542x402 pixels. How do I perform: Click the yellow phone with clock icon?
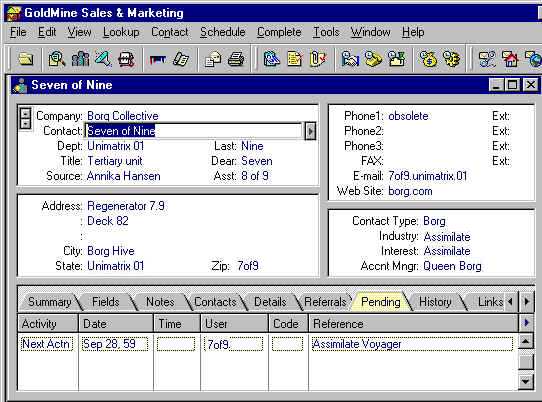(x=373, y=59)
